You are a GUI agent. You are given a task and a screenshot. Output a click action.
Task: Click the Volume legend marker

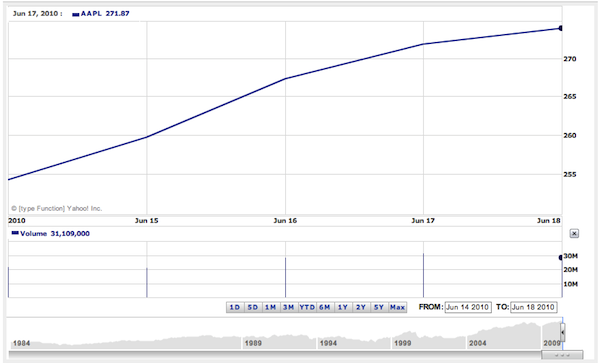pyautogui.click(x=15, y=233)
